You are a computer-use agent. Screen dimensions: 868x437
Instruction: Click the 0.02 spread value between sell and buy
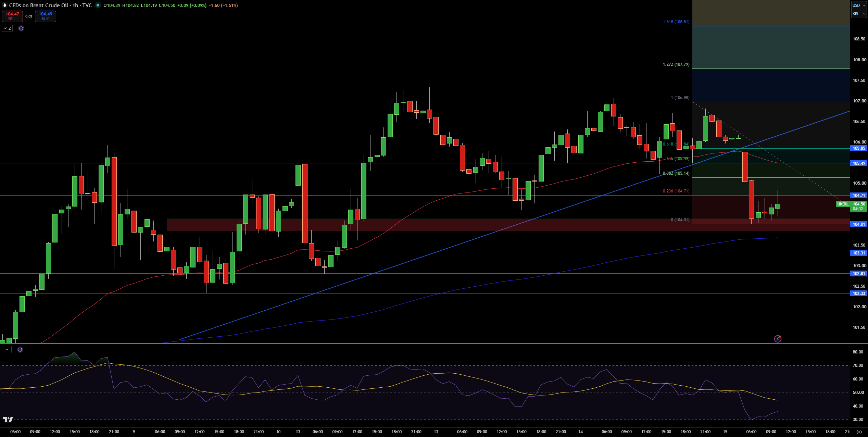(29, 16)
